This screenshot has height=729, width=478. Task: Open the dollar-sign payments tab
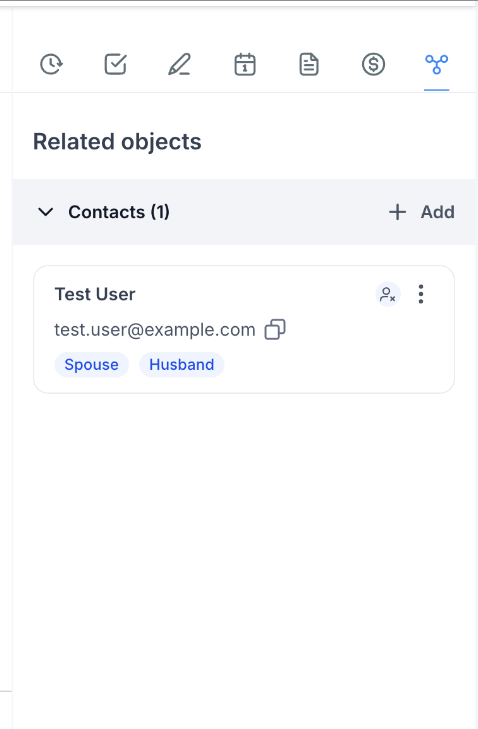click(x=373, y=64)
